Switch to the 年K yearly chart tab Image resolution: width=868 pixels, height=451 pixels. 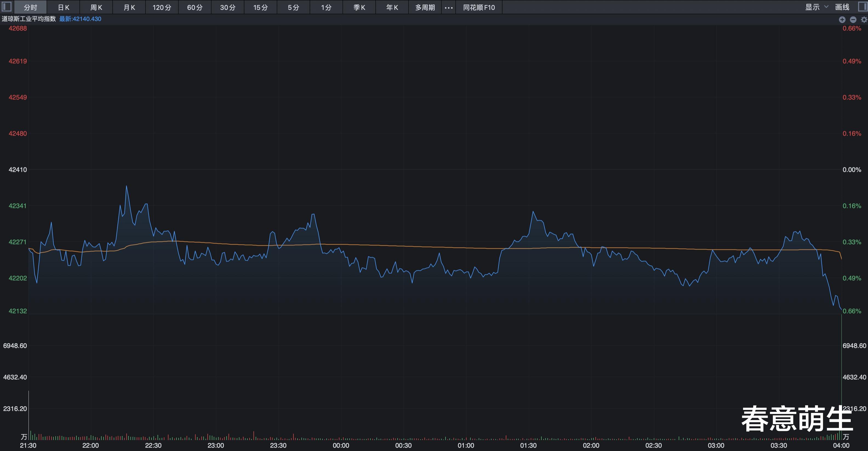[x=392, y=7]
